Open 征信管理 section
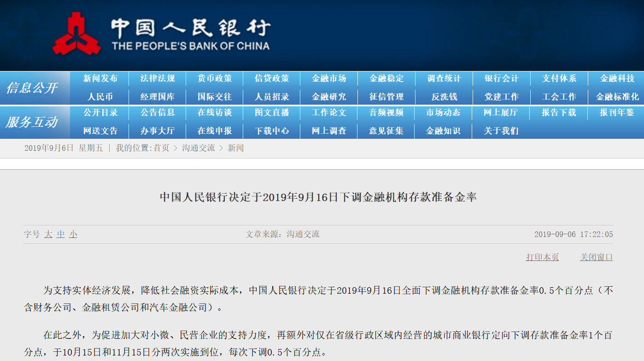The width and height of the screenshot is (644, 361). (x=386, y=97)
